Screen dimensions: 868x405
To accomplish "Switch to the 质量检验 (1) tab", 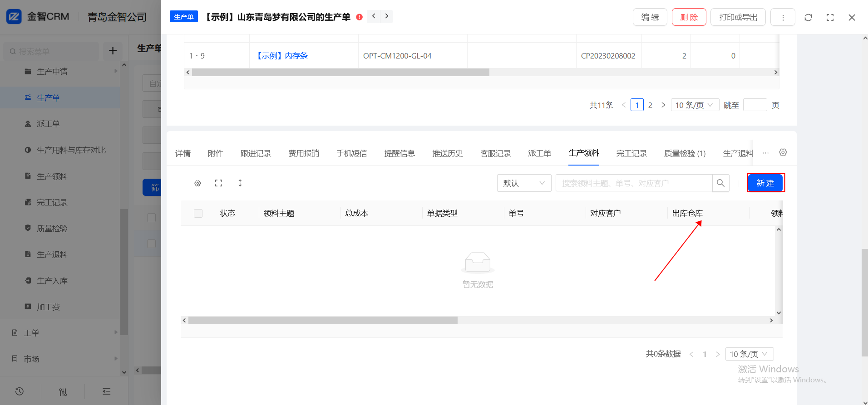I will click(x=685, y=153).
